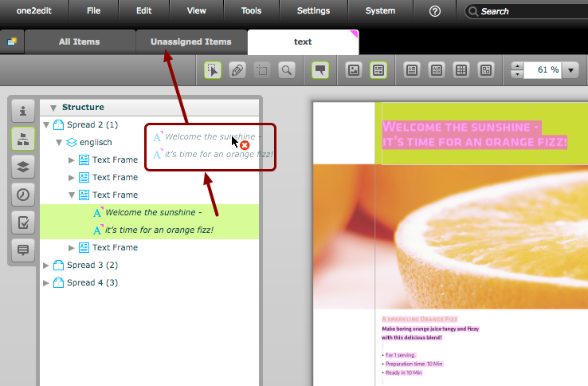This screenshot has height=386, width=588.
Task: Choose the two-column layout view icon
Action: coord(437,70)
